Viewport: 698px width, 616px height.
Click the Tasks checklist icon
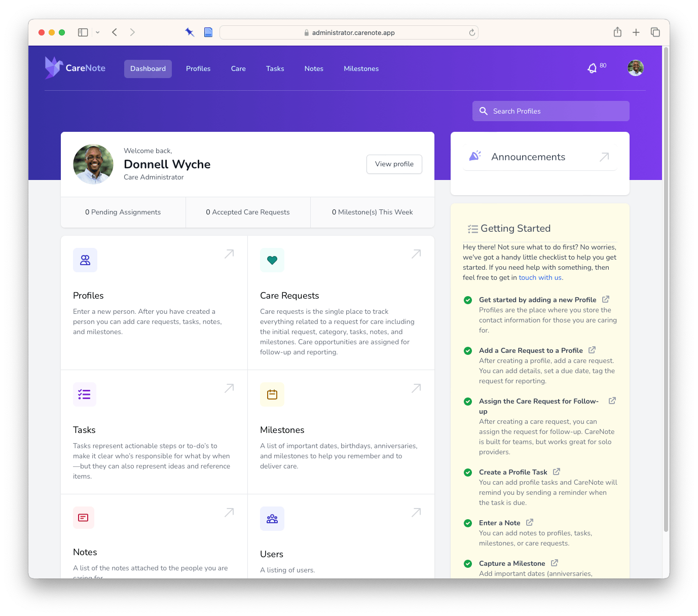point(85,394)
